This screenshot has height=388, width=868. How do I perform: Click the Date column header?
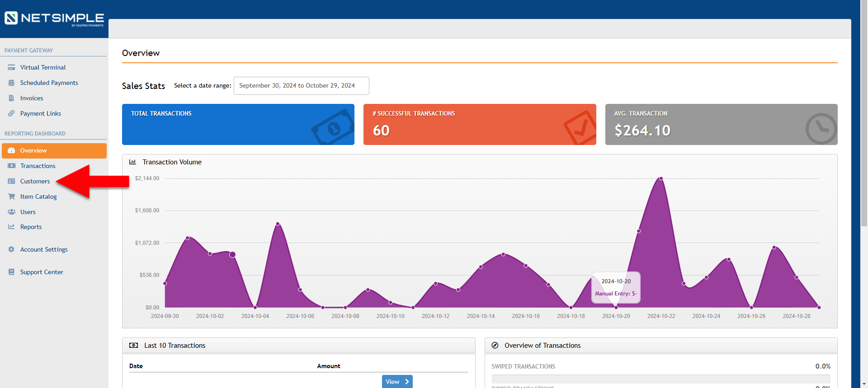136,366
